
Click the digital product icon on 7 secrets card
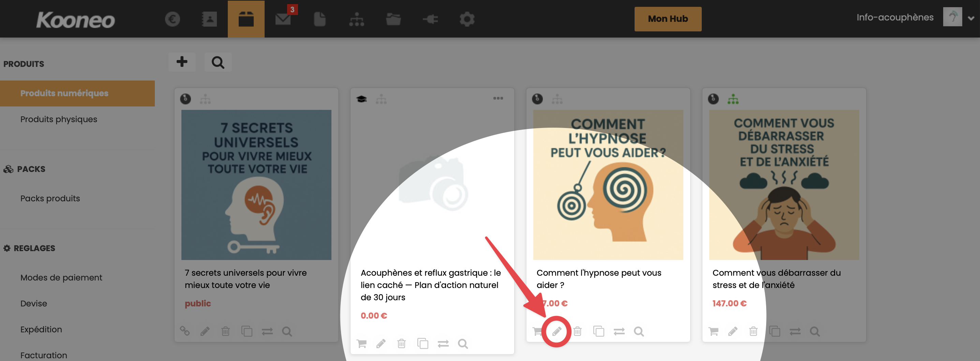click(185, 99)
